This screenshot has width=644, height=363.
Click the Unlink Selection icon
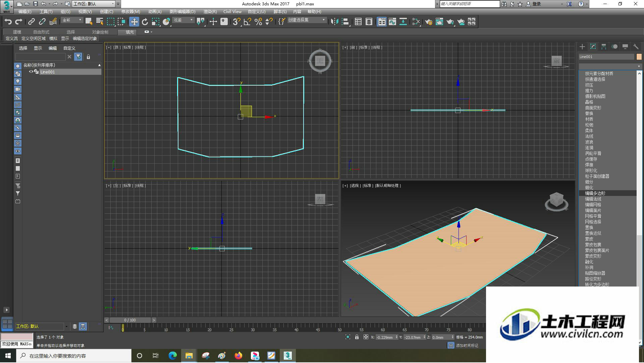pyautogui.click(x=42, y=22)
